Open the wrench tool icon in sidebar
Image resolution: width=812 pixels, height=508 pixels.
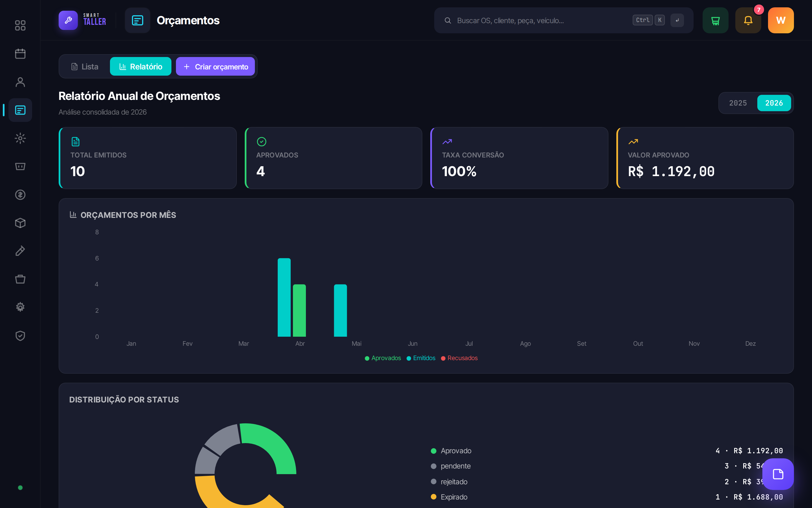[20, 251]
